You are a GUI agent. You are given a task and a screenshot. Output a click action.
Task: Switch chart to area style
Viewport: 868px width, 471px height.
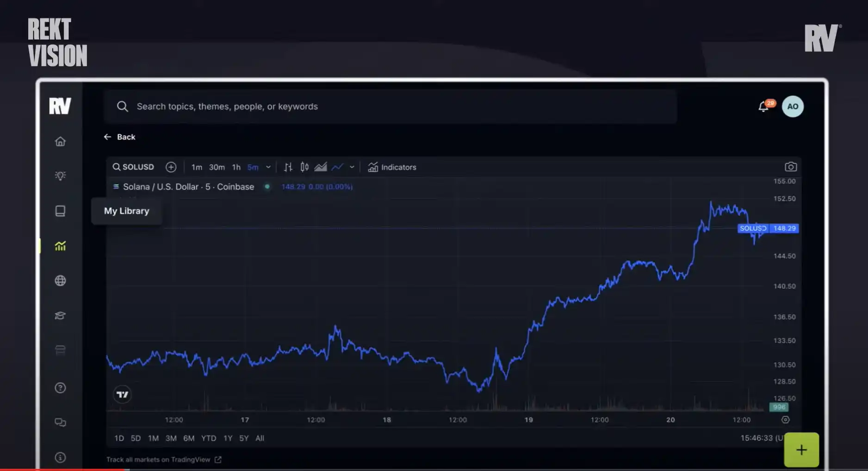321,167
